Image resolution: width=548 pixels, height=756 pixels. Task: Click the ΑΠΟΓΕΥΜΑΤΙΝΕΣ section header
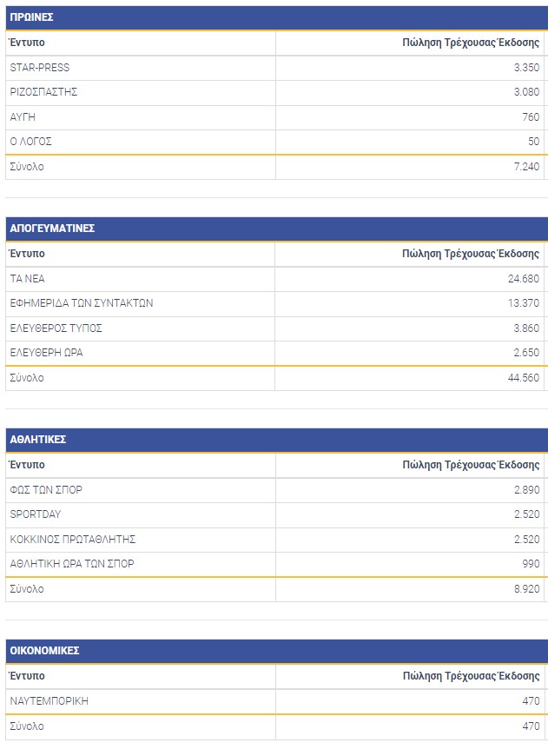click(x=52, y=229)
